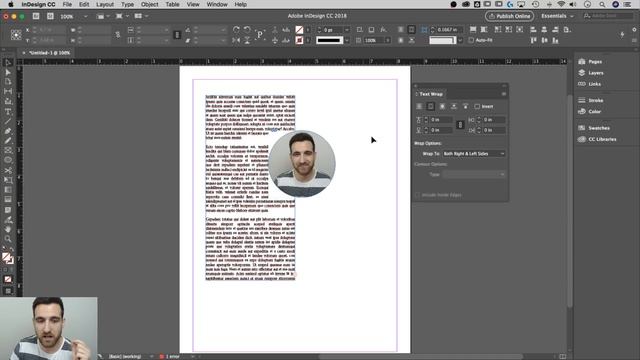Viewport: 640px width, 360px height.
Task: Choose Wrap around bounding box
Action: click(x=431, y=107)
